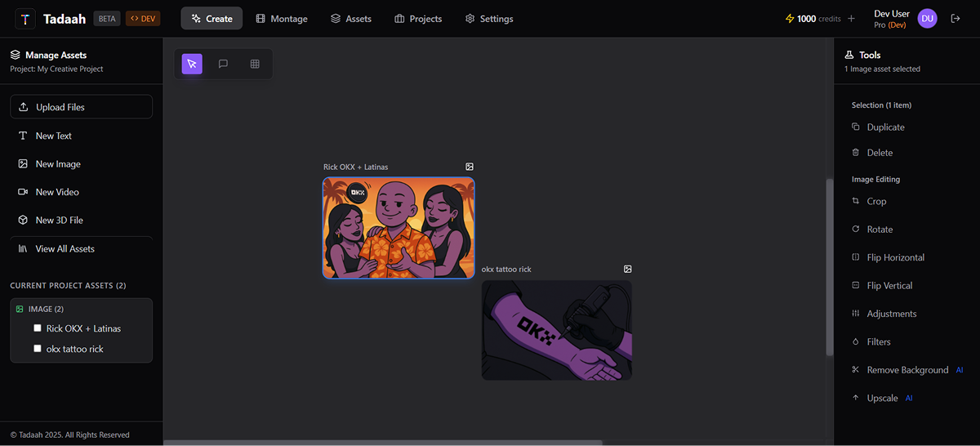The height and width of the screenshot is (446, 980).
Task: Click the Tools panel header icon
Action: pos(849,55)
